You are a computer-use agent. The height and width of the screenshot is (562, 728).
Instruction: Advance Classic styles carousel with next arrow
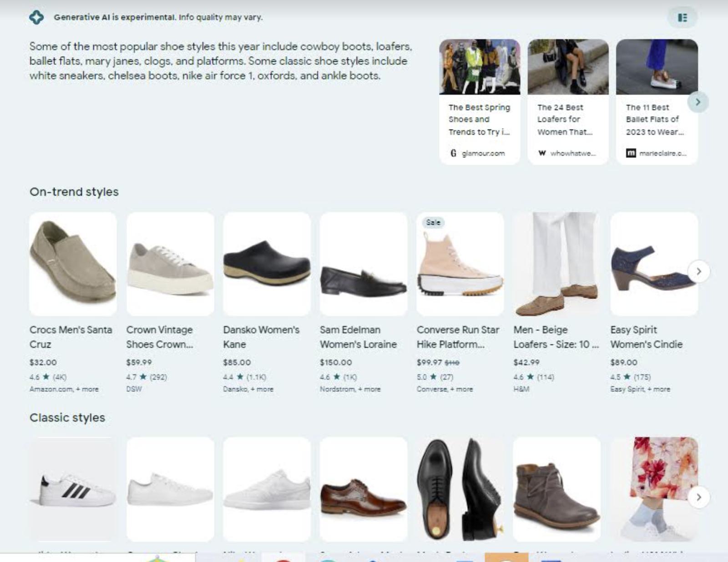(x=698, y=497)
